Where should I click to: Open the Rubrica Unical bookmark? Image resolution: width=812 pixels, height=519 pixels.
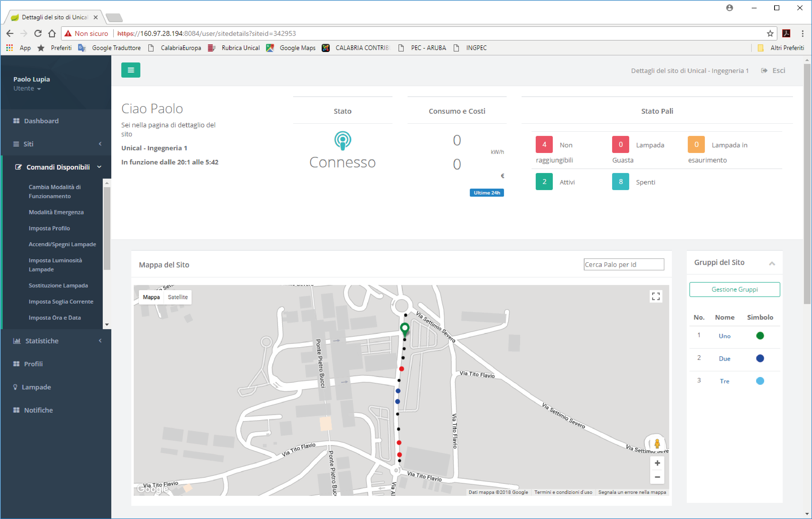pyautogui.click(x=234, y=48)
